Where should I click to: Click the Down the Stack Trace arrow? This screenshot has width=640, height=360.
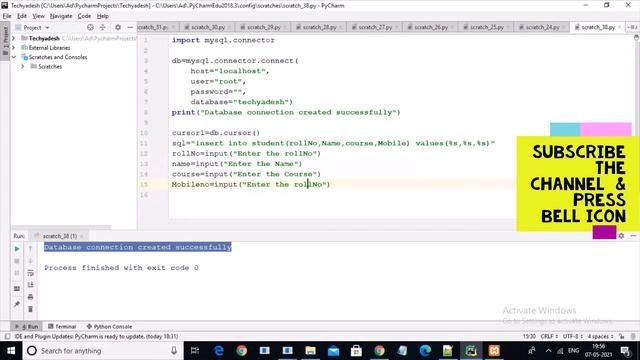[x=30, y=261]
